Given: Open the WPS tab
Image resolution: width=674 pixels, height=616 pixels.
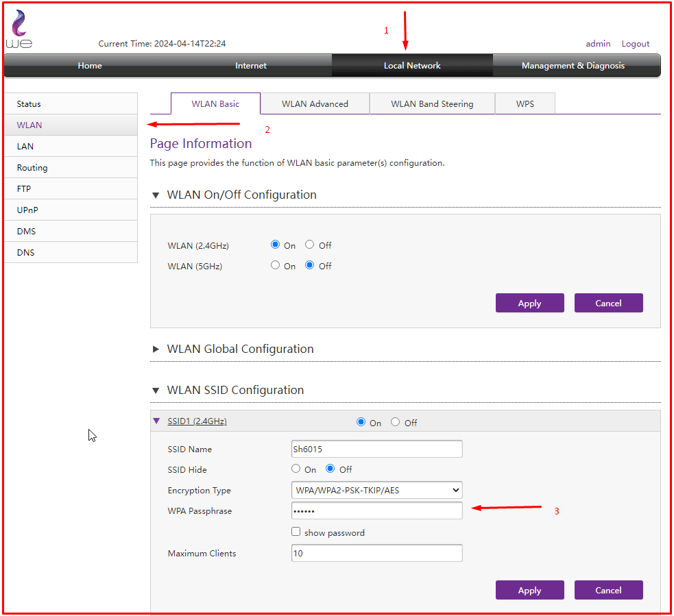Looking at the screenshot, I should (x=525, y=104).
